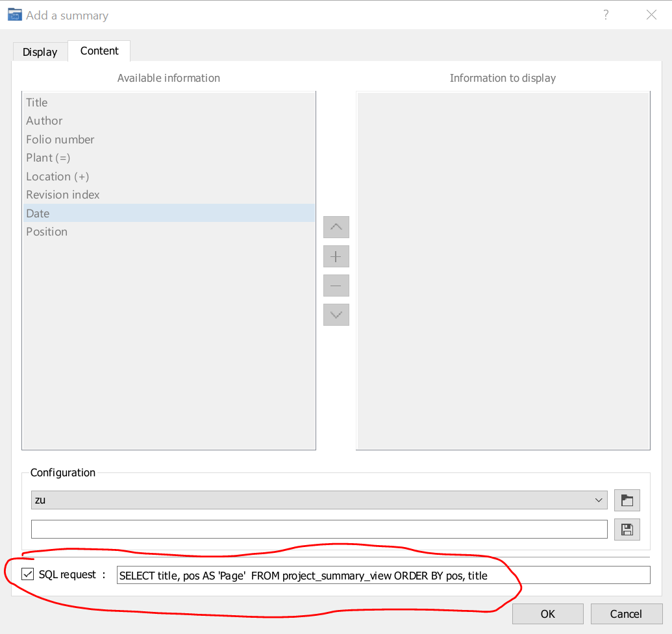Click the plus add information button
Screen dimensions: 672x634
(336, 256)
